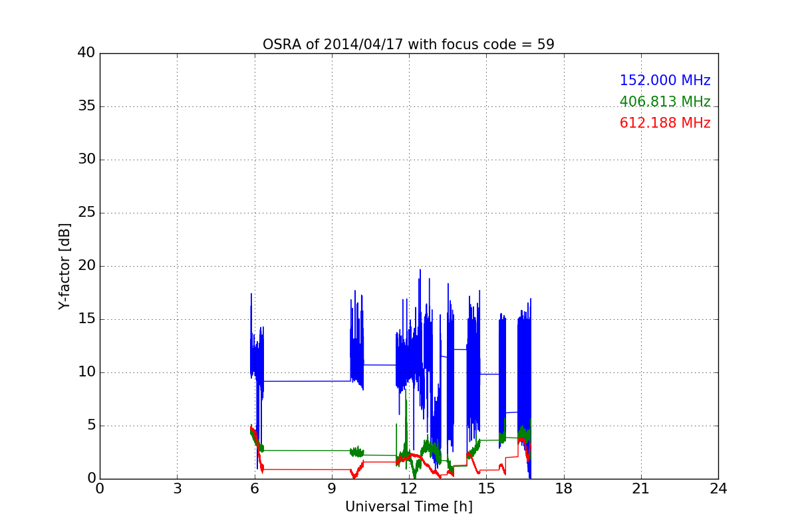The image size is (798, 532).
Task: Click the y-axis tick label 30
Action: [86, 160]
